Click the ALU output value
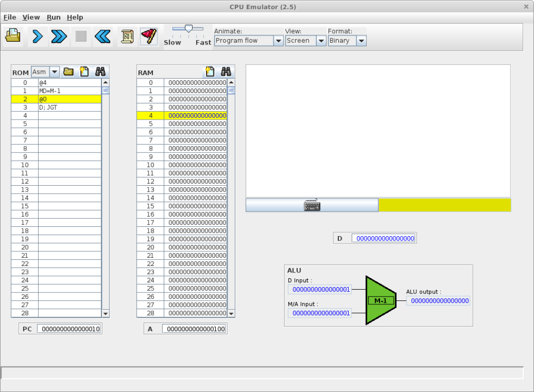This screenshot has width=534, height=392. point(438,301)
